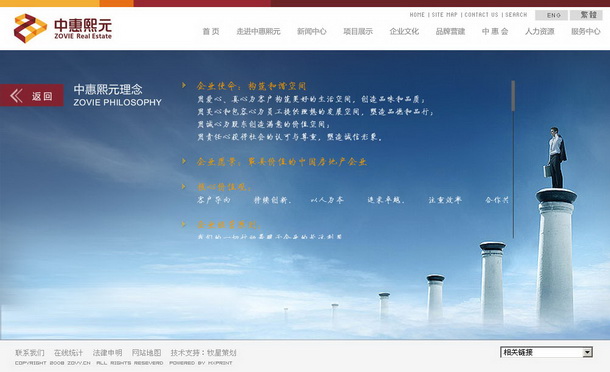
Task: Click the ZOVIE PHILOSOPHY subtitle
Action: [117, 102]
